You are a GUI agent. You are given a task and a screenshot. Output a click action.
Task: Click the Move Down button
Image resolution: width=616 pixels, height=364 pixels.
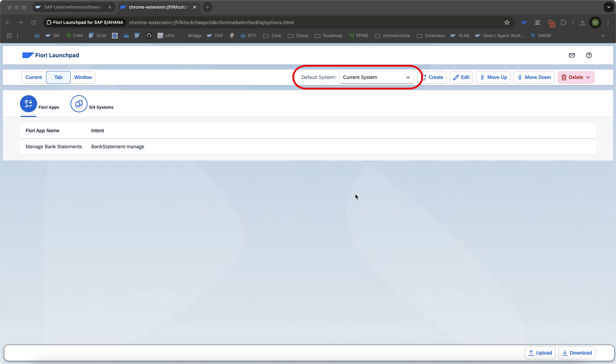(534, 77)
